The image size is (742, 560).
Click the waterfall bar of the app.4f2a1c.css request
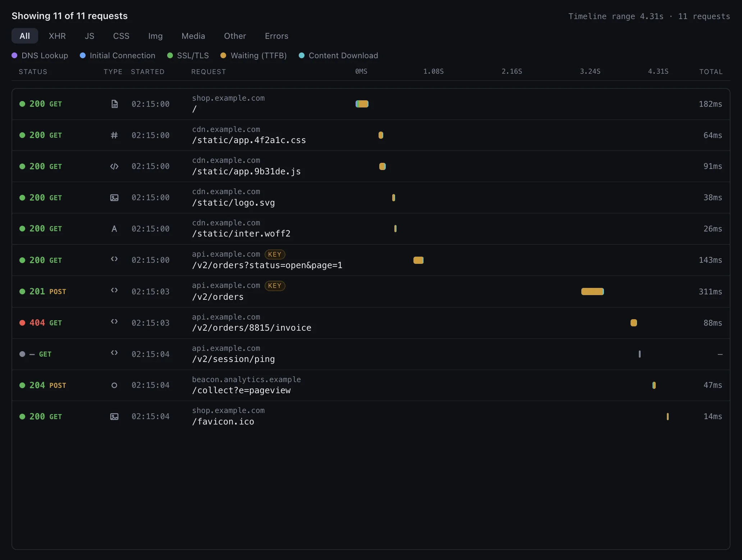(x=381, y=135)
